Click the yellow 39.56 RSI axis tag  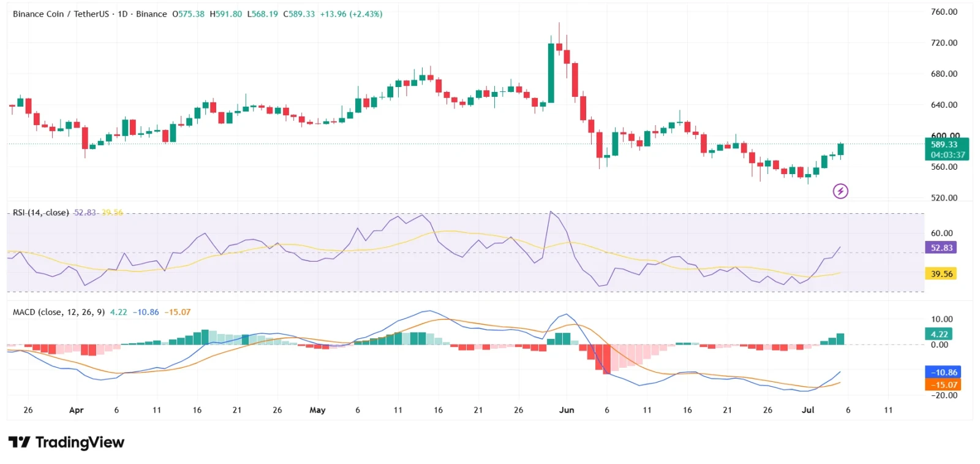click(942, 274)
